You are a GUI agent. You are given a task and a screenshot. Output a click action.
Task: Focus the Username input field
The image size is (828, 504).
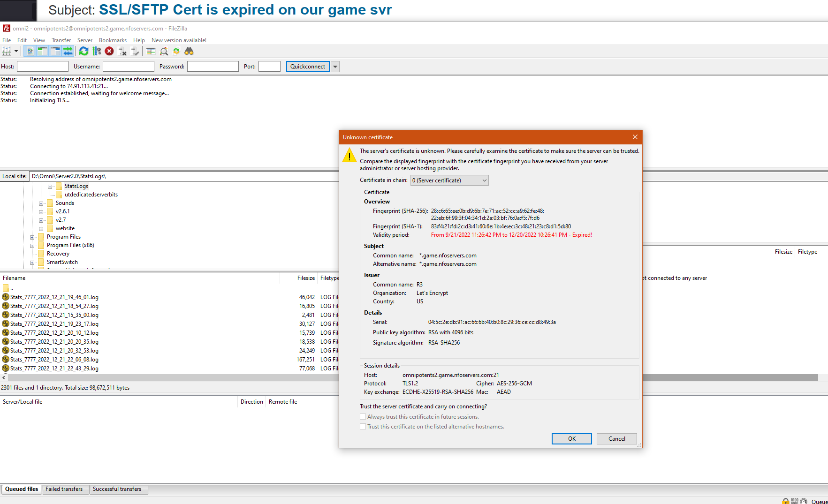pyautogui.click(x=129, y=67)
